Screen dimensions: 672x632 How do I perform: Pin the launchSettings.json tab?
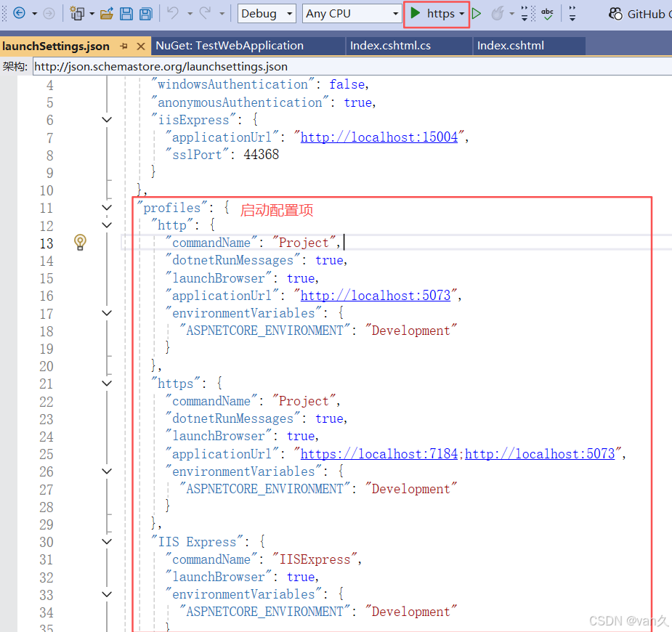click(124, 46)
